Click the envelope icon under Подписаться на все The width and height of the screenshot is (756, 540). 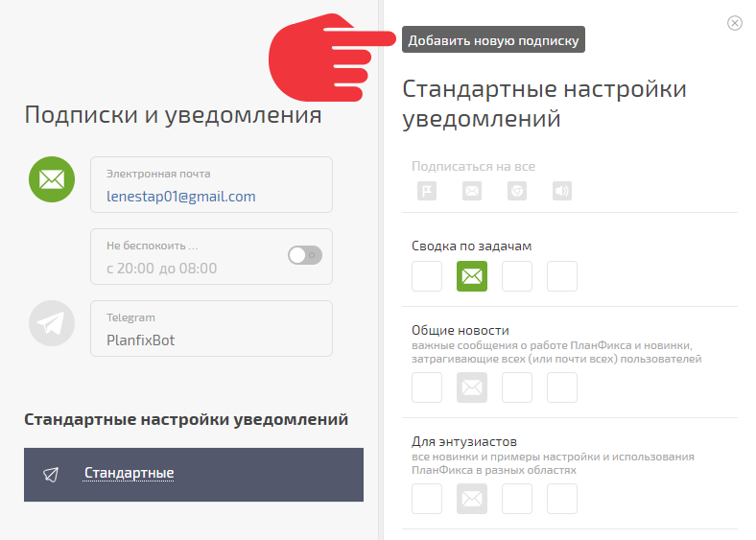pos(472,191)
